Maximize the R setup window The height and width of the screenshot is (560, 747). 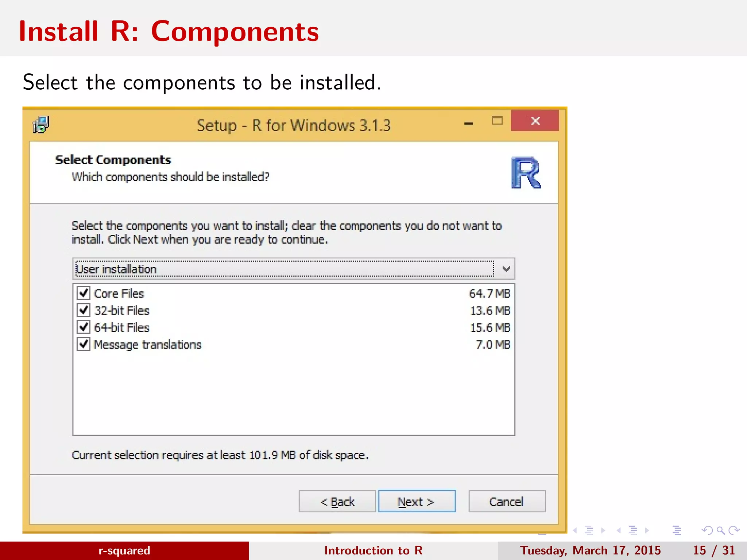[x=497, y=121]
